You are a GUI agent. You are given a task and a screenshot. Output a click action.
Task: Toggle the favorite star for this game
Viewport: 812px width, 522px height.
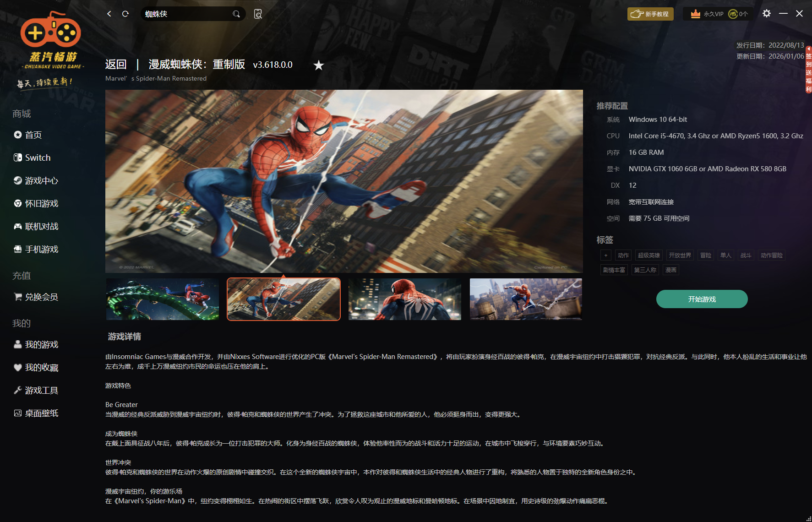coord(318,65)
